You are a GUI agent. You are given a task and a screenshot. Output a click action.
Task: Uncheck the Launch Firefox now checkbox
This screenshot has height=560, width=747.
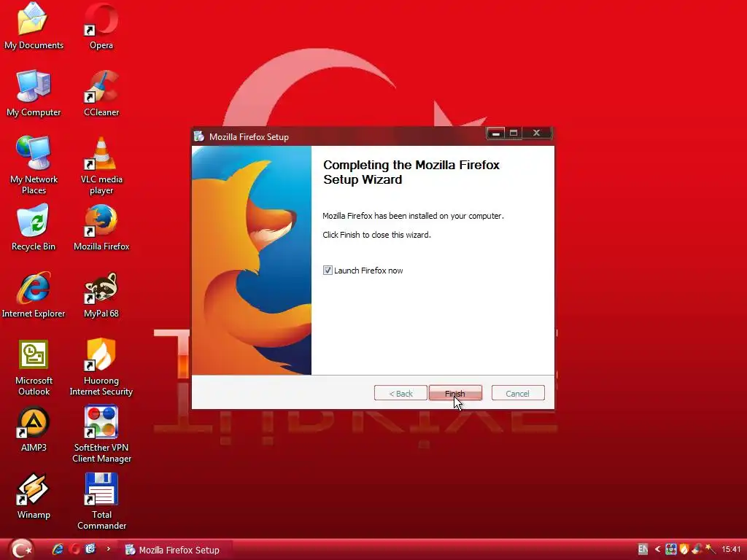[328, 271]
